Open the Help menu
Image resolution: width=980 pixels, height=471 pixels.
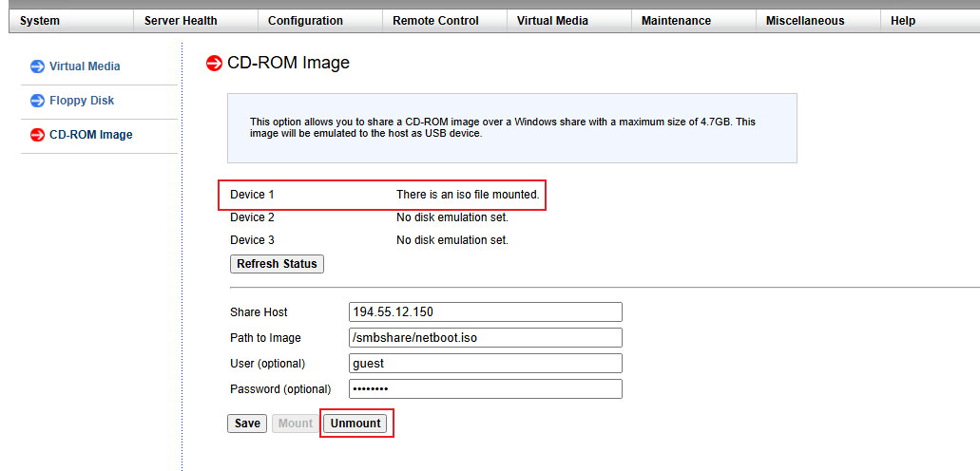pos(903,21)
